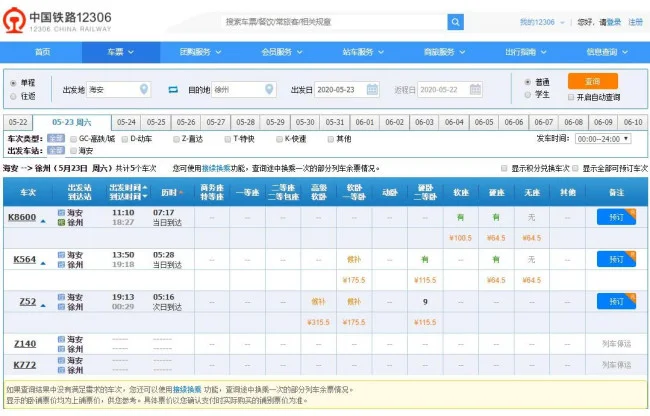Expand the 团购服务 navigation menu
Viewport: 650px width, 416px height.
200,52
